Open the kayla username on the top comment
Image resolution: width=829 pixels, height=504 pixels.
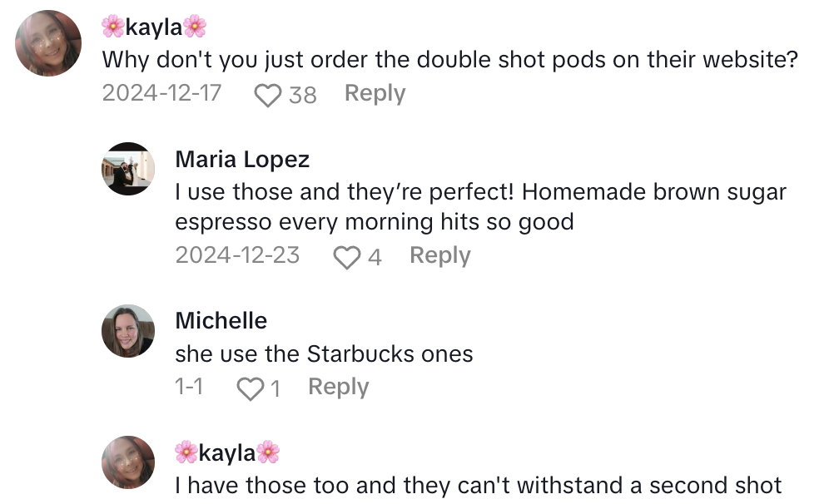[154, 27]
